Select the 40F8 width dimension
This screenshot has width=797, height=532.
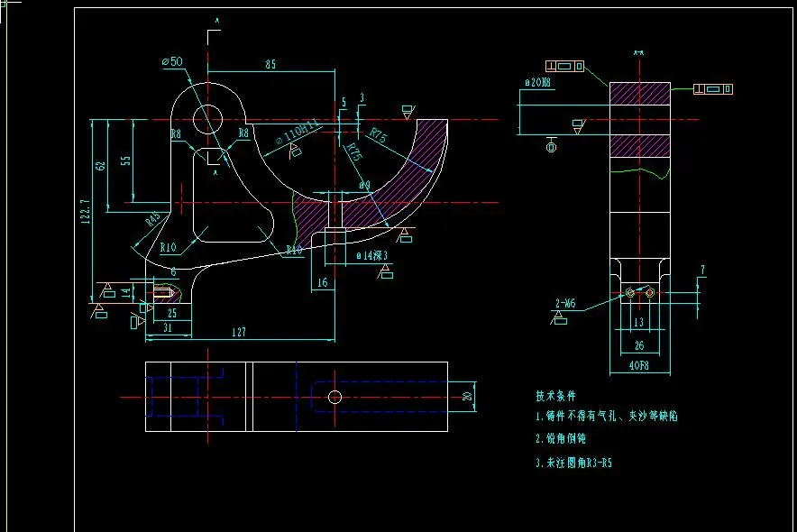pos(639,365)
